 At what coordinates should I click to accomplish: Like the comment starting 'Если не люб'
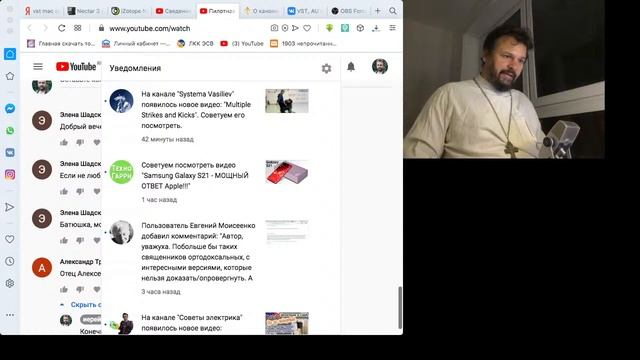coord(64,191)
